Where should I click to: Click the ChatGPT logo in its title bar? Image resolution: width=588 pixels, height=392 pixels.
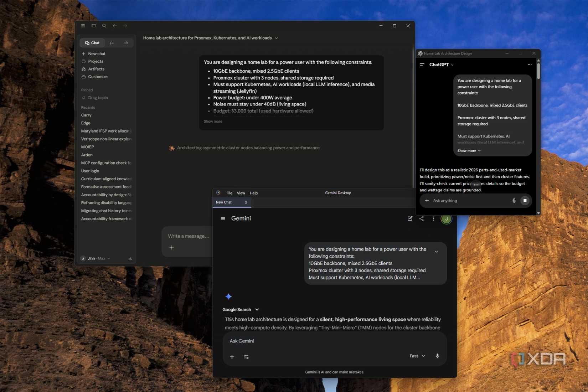(x=420, y=53)
